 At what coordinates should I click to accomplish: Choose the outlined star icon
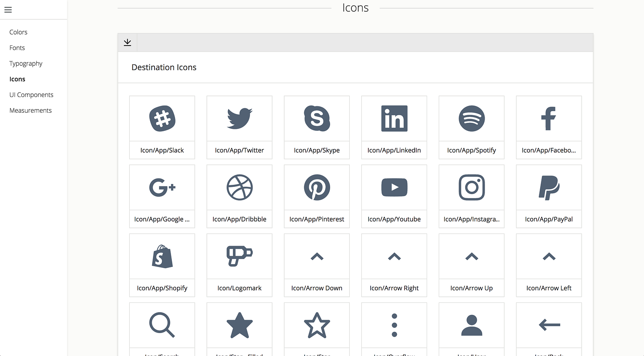click(317, 325)
